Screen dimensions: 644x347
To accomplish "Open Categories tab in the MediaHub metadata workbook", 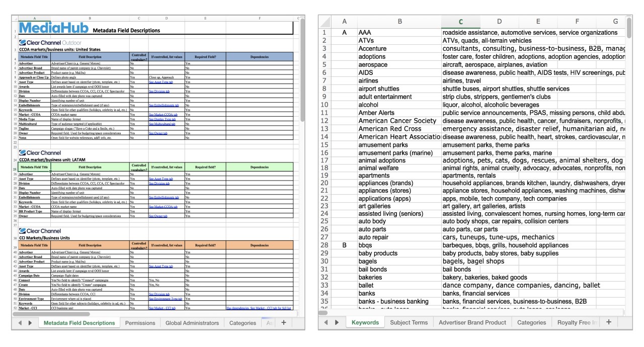I will pos(243,323).
